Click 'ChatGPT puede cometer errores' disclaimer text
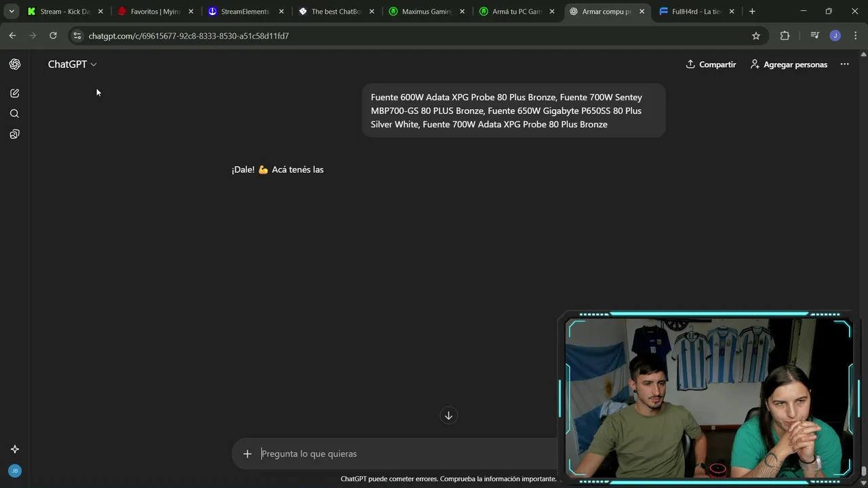868x488 pixels. [448, 479]
